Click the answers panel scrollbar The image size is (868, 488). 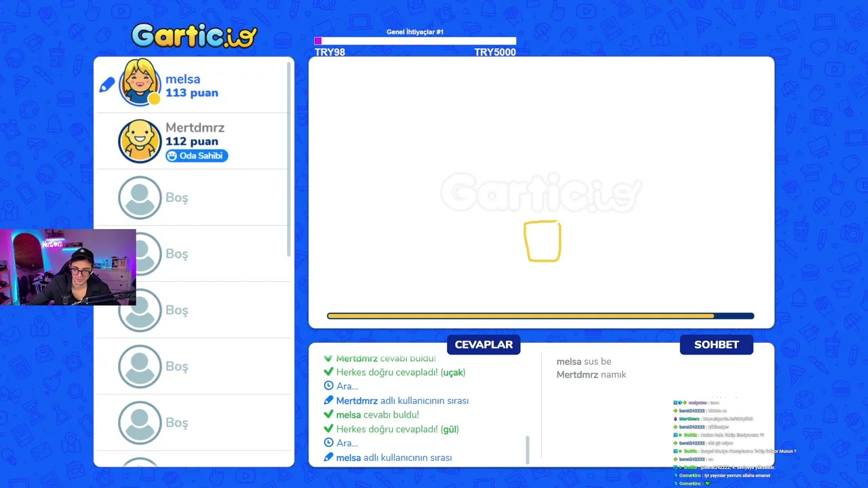click(x=528, y=450)
